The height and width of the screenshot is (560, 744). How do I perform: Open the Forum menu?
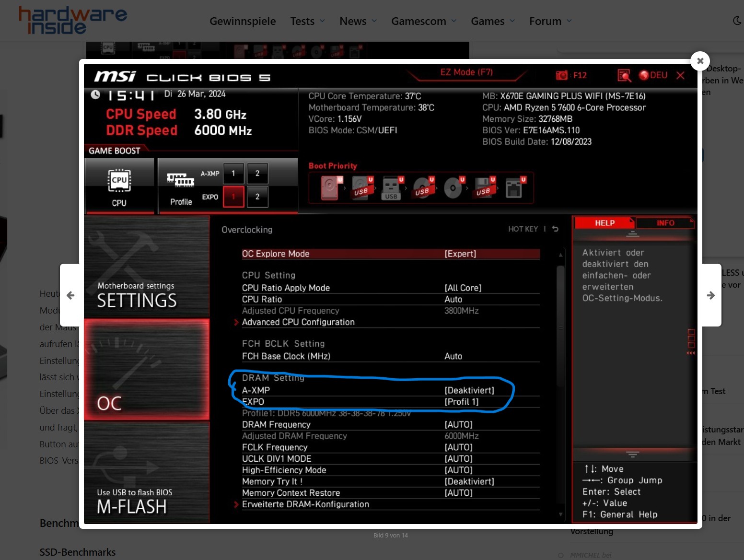[550, 21]
